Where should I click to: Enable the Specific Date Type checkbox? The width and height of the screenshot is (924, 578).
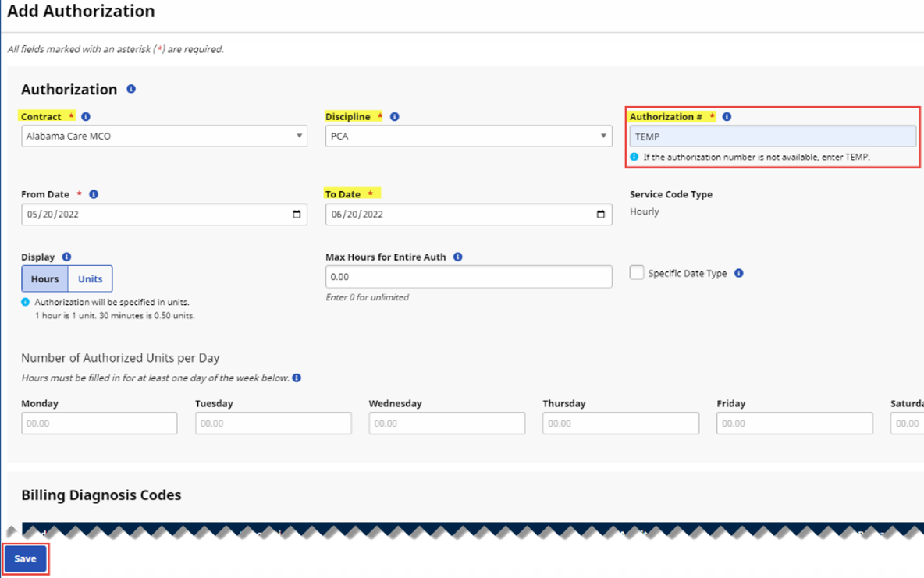click(x=638, y=273)
